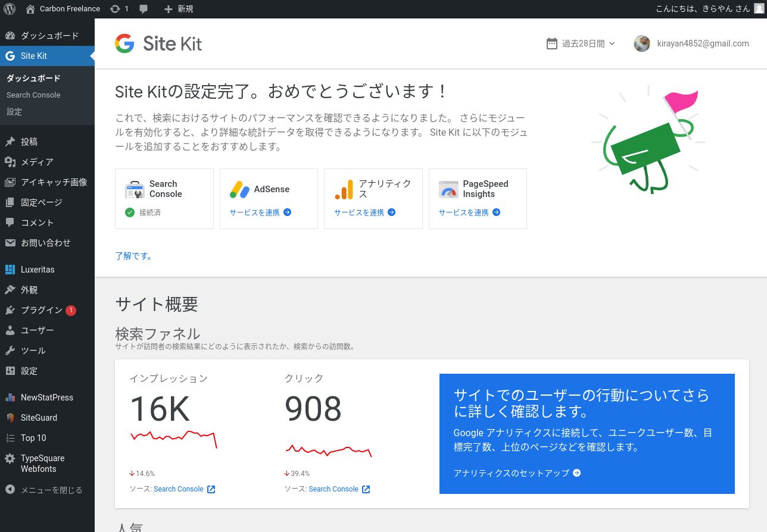The image size is (767, 532).
Task: Click the ユーザー person icon
Action: [10, 330]
